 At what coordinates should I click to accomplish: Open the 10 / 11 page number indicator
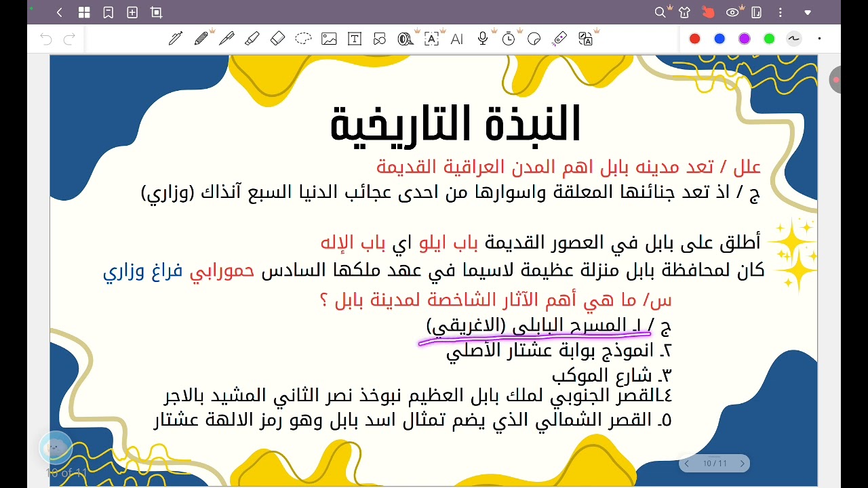(715, 464)
